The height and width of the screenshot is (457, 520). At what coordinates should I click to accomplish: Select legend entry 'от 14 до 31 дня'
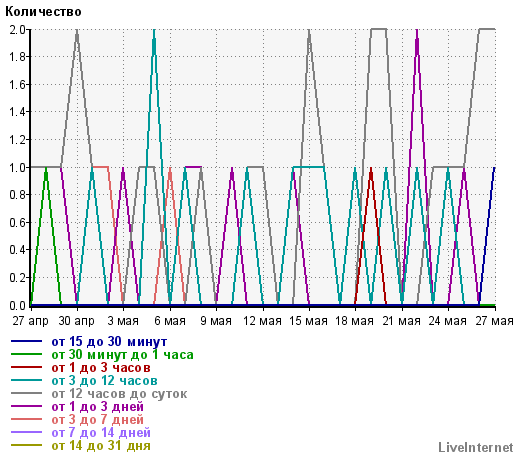pos(101,445)
